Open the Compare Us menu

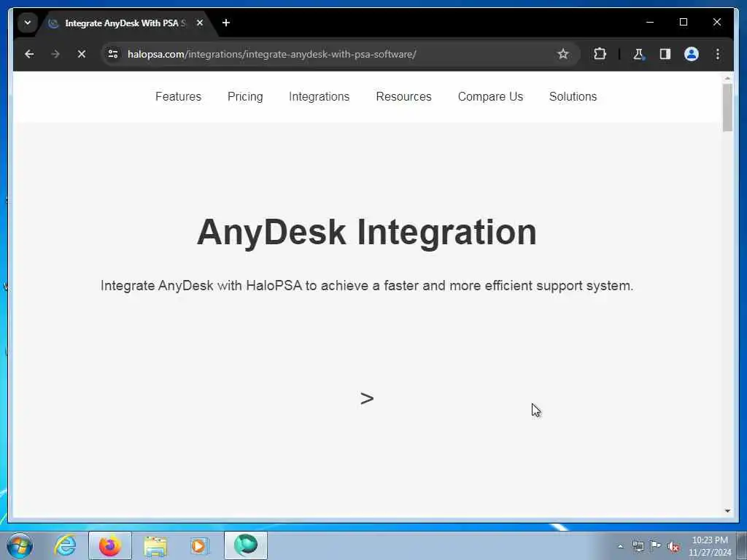pyautogui.click(x=490, y=97)
